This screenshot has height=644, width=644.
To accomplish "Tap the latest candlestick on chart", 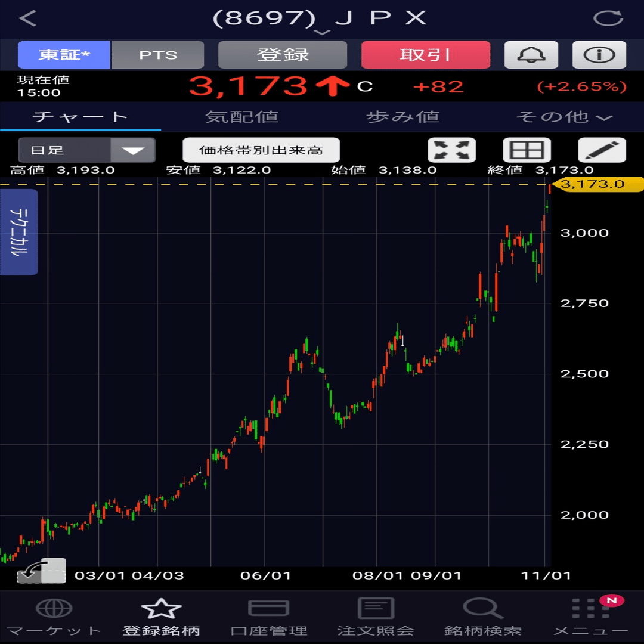I will pyautogui.click(x=550, y=189).
